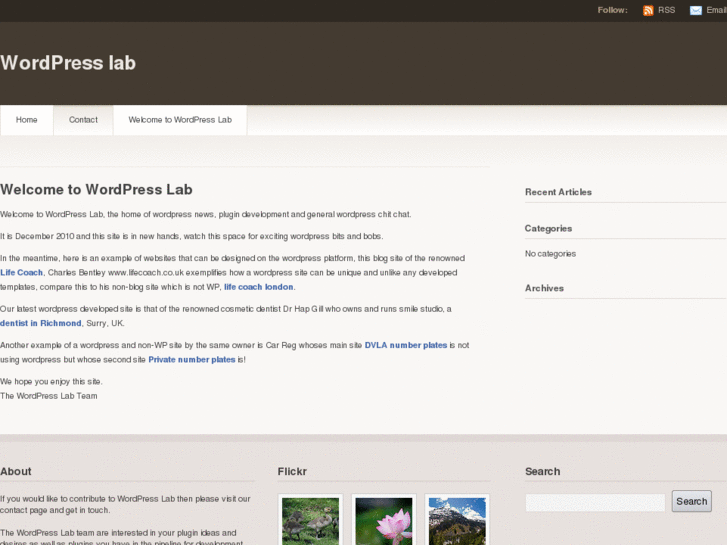
Task: Click the Follow: label in top bar
Action: (x=612, y=10)
